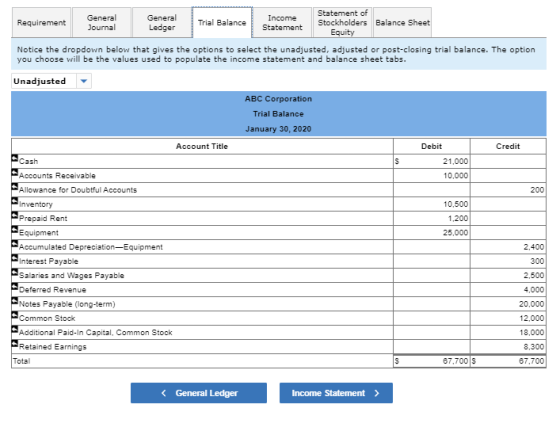
Task: Click the arrow icon beside Deferred Revenue
Action: click(15, 287)
